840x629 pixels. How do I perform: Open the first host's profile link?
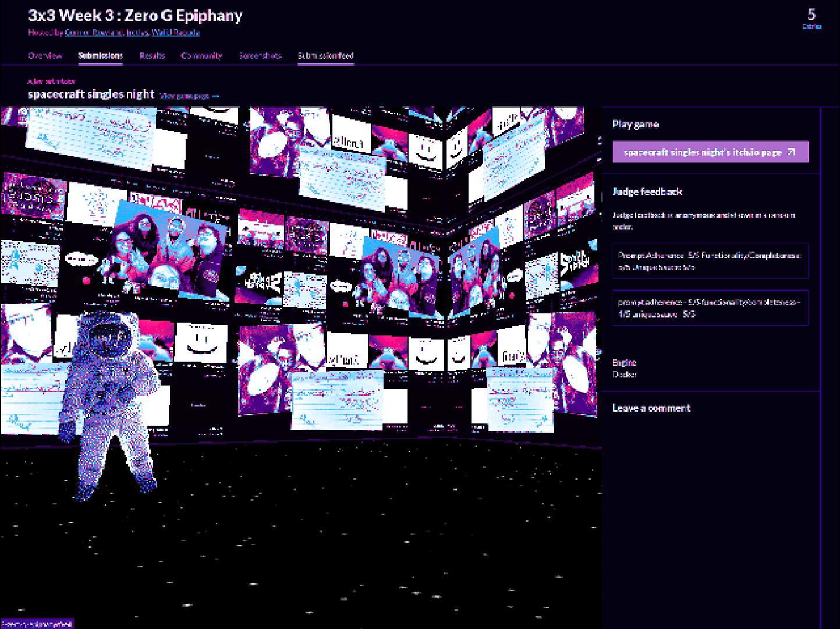[x=93, y=33]
